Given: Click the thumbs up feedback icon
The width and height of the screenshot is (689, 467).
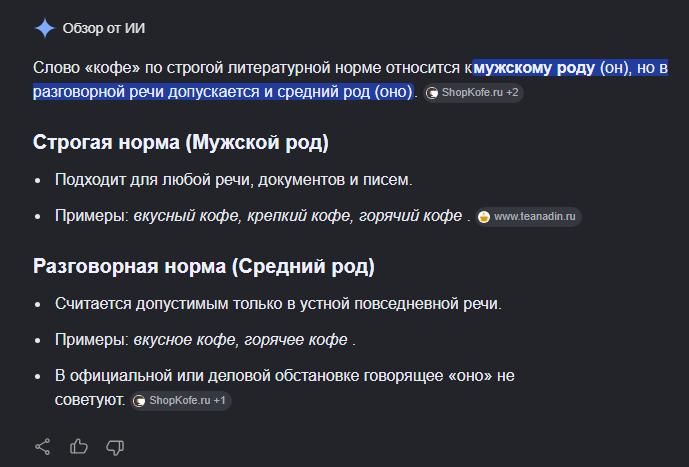Looking at the screenshot, I should tap(79, 447).
